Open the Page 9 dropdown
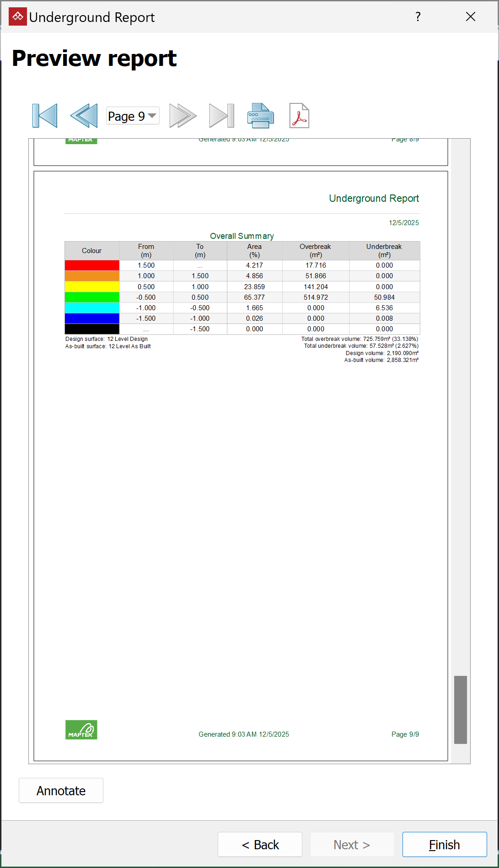The width and height of the screenshot is (499, 868). pos(133,116)
